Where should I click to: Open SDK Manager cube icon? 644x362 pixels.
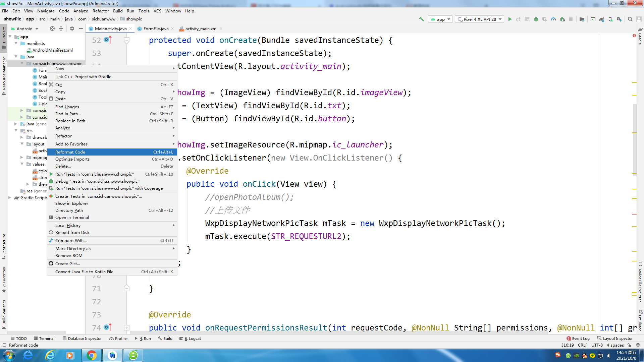point(619,19)
